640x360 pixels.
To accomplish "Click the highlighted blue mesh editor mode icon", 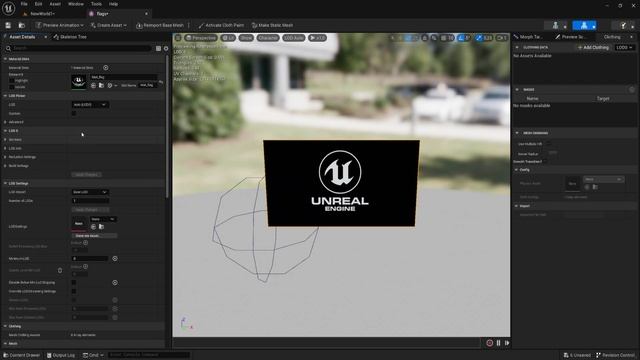I will 584,26.
